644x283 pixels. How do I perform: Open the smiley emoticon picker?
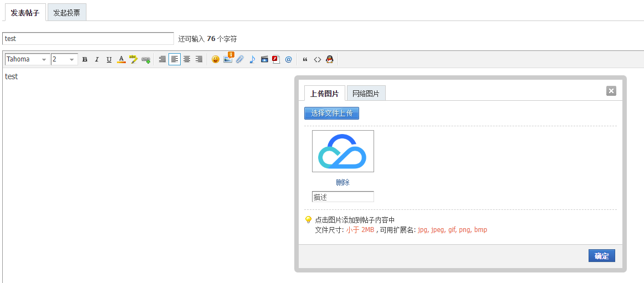point(216,59)
